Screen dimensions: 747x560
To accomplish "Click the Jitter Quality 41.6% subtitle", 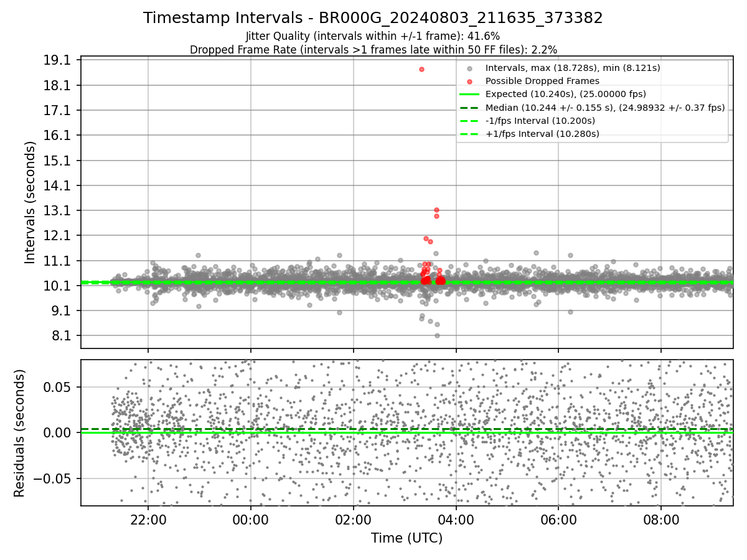I will [x=373, y=36].
